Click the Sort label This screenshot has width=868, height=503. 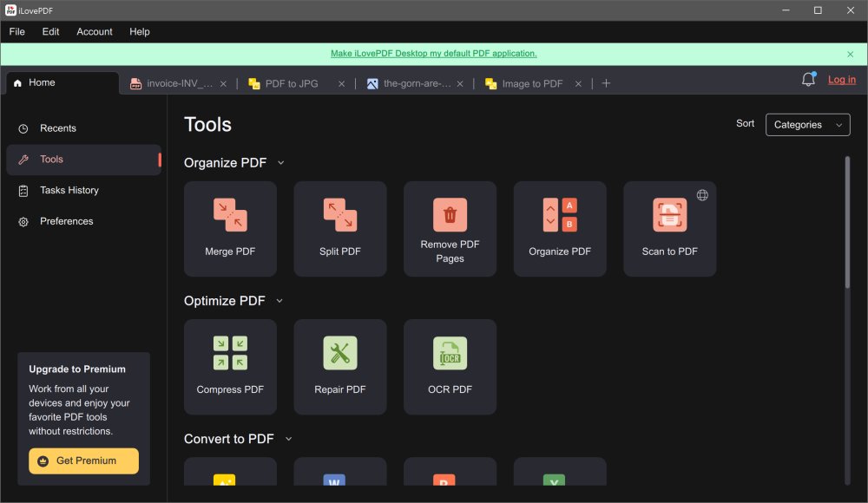[745, 123]
